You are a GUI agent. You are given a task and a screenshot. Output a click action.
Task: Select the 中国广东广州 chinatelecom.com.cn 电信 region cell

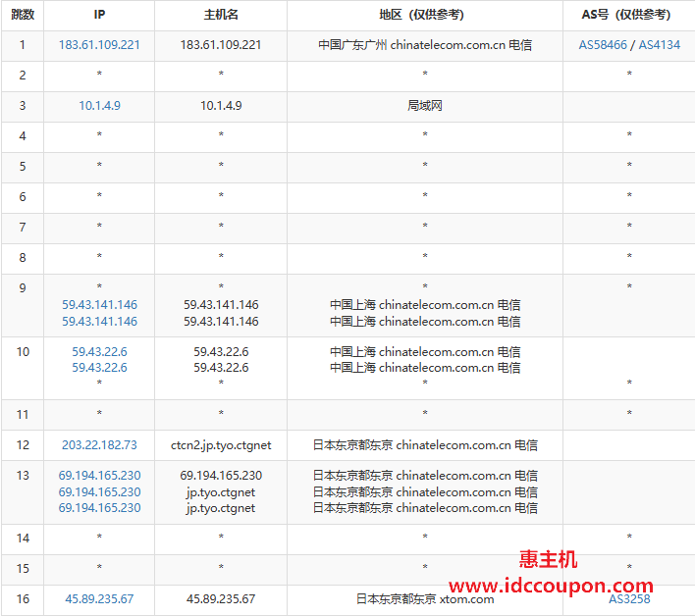[425, 45]
